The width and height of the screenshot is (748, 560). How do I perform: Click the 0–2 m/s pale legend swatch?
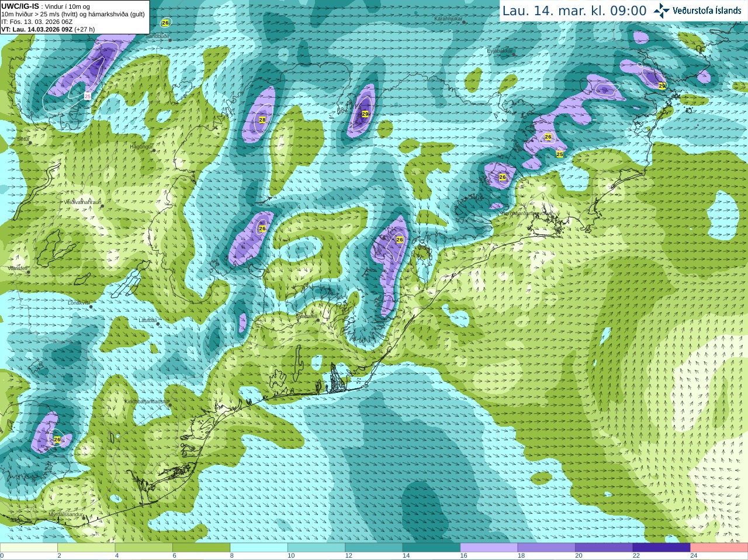29,548
